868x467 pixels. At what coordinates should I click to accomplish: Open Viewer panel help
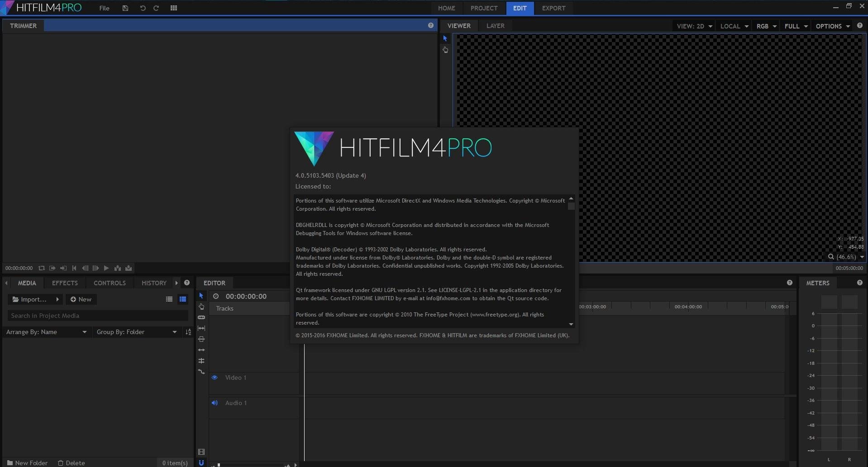(860, 26)
